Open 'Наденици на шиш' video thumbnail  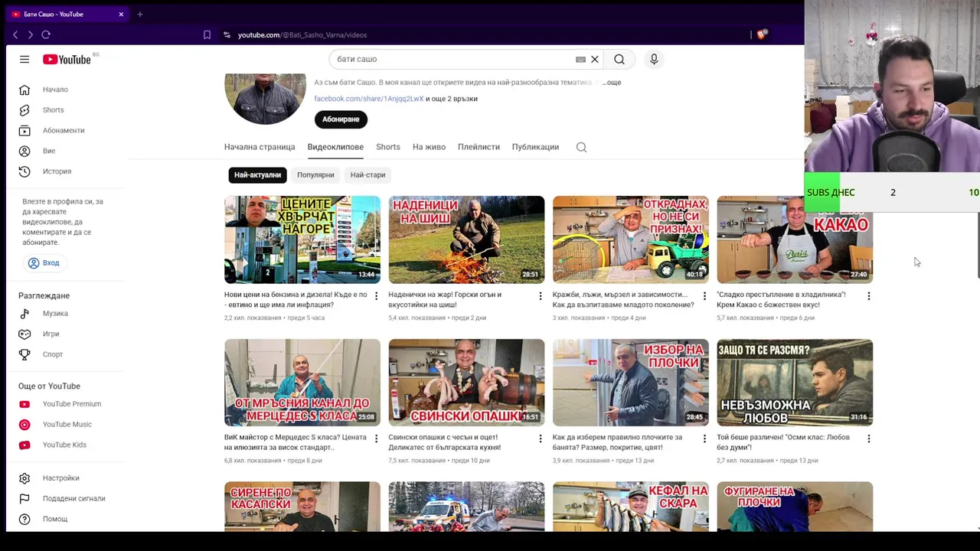coord(466,240)
